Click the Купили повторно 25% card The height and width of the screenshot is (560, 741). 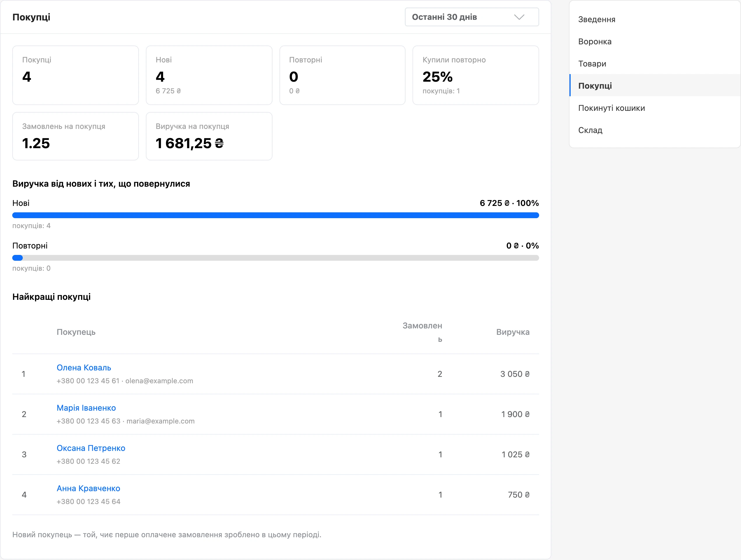(476, 75)
